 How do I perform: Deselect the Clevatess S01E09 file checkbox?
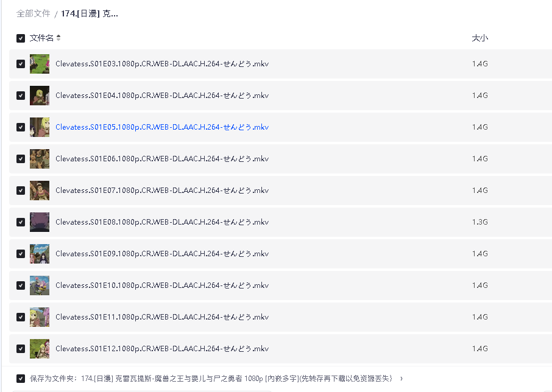coord(21,254)
